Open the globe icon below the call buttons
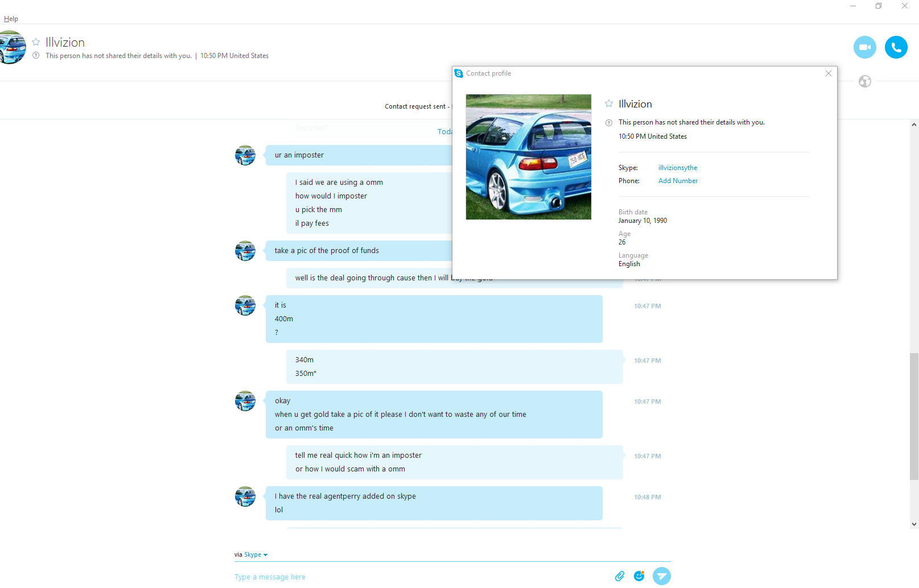Viewport: 919px width, 588px height. (x=864, y=81)
